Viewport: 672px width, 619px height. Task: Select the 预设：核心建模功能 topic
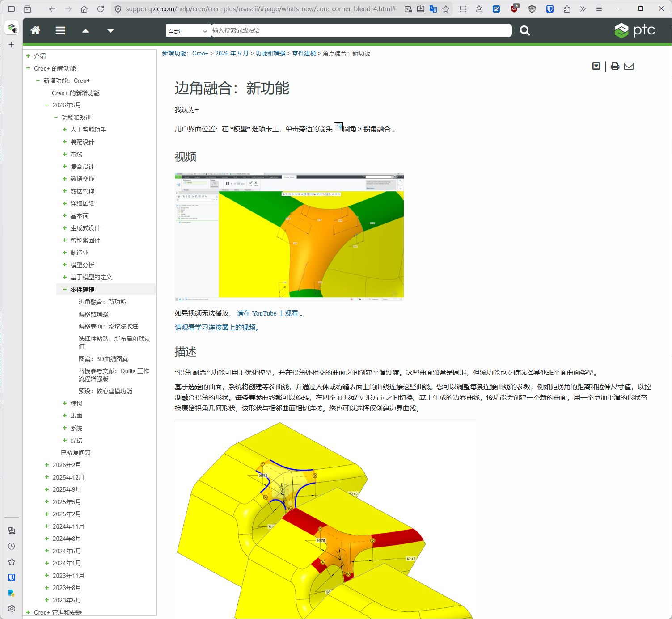106,391
